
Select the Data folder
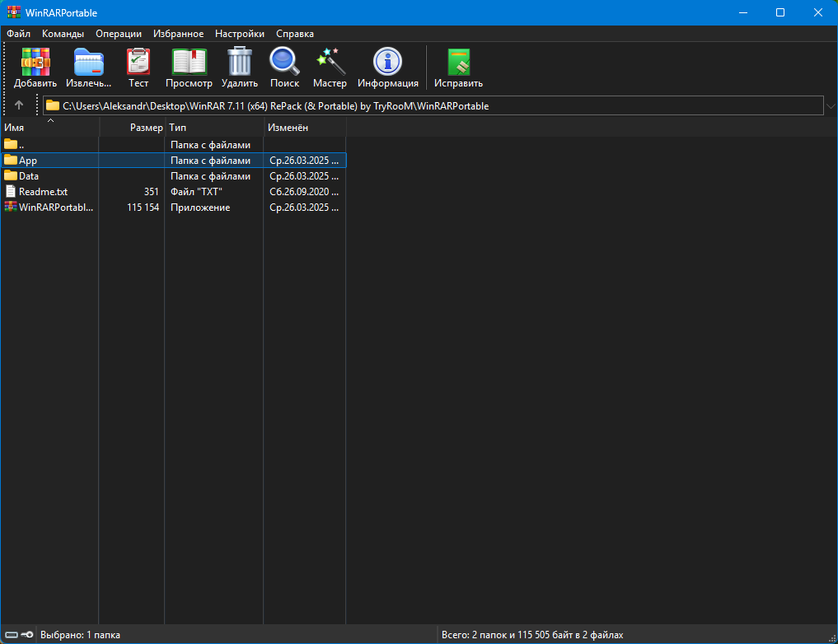point(29,176)
